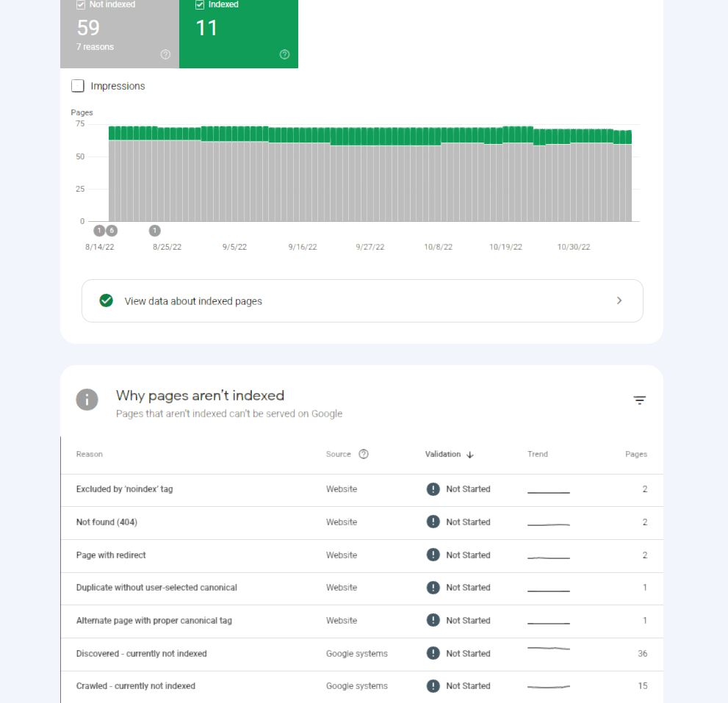Screen dimensions: 728x703
Task: Expand View data about indexed pages chevron
Action: coord(619,300)
